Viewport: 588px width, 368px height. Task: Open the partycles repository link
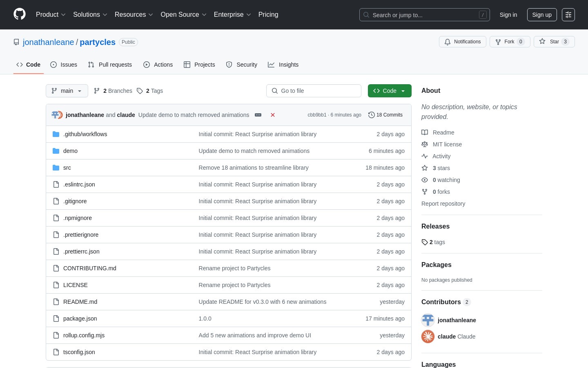pyautogui.click(x=98, y=42)
